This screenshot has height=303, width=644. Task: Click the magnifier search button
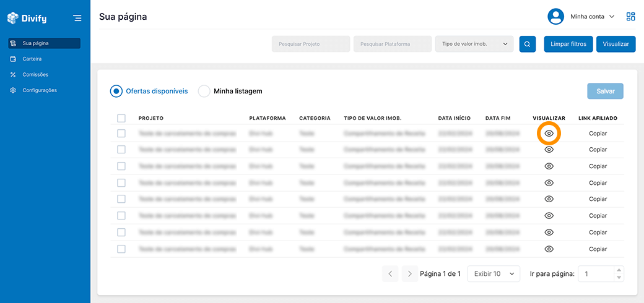(x=528, y=44)
